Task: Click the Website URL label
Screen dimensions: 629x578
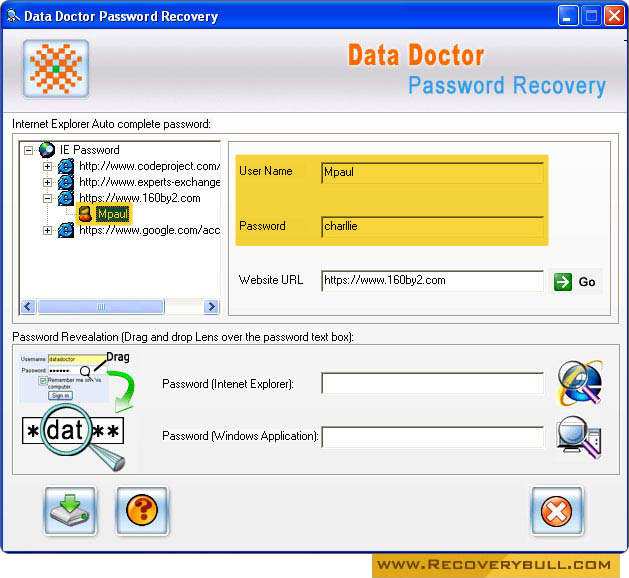Action: click(271, 280)
